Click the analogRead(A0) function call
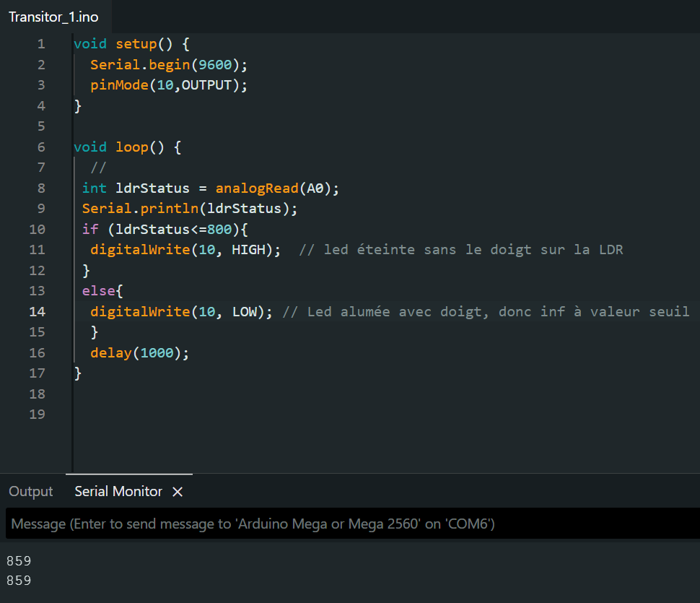Image resolution: width=700 pixels, height=603 pixels. (x=276, y=188)
